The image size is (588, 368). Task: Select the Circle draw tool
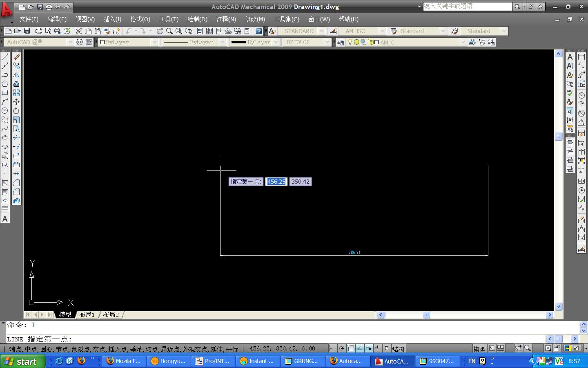click(5, 111)
